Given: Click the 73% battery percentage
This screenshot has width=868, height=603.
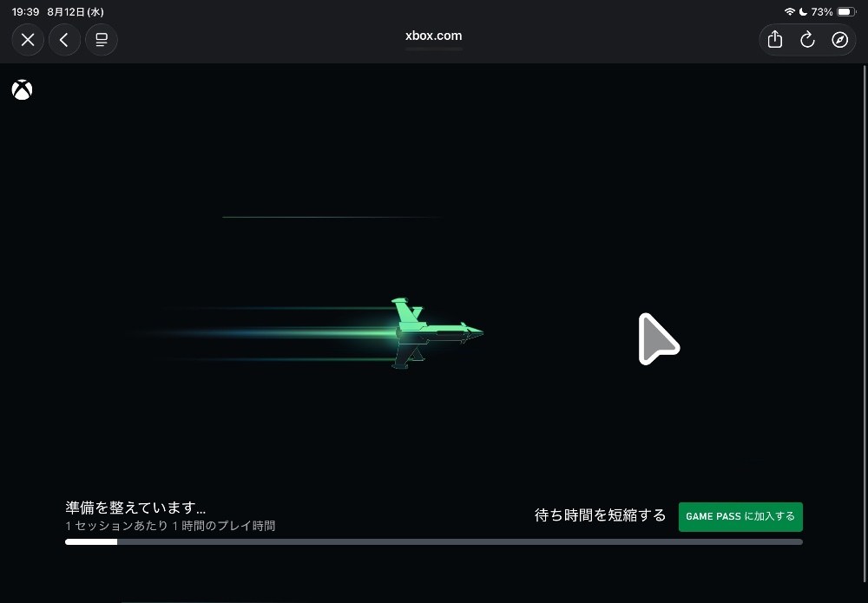Looking at the screenshot, I should tap(822, 11).
